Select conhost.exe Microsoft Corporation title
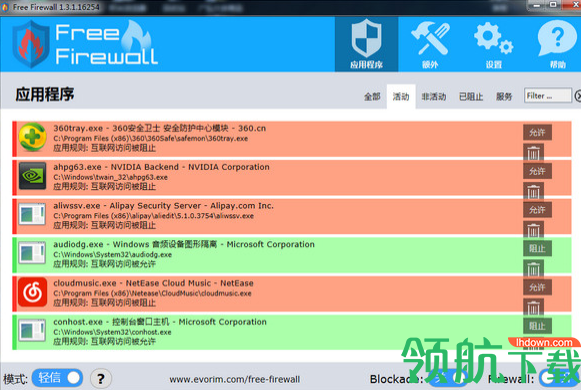Image resolution: width=581 pixels, height=390 pixels. point(160,322)
